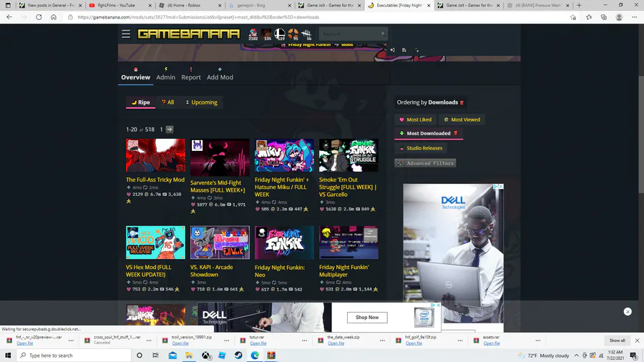Open a new browser tab
The width and height of the screenshot is (644, 362).
(x=579, y=5)
